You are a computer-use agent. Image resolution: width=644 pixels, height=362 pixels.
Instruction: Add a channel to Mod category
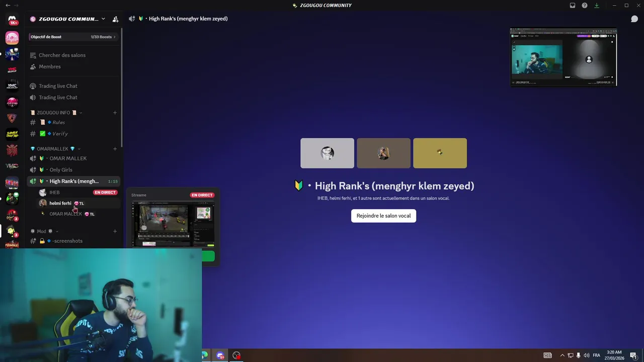(115, 231)
